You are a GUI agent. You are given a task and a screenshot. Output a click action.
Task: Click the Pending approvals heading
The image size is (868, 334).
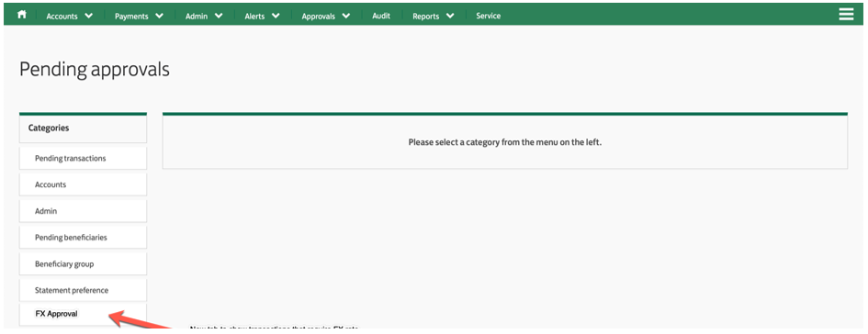tap(94, 70)
